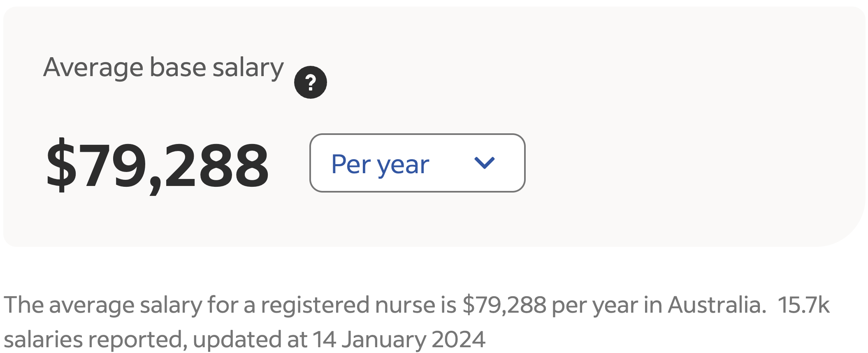
Task: Select the "Per year" label text in the dropdown
Action: (x=380, y=164)
